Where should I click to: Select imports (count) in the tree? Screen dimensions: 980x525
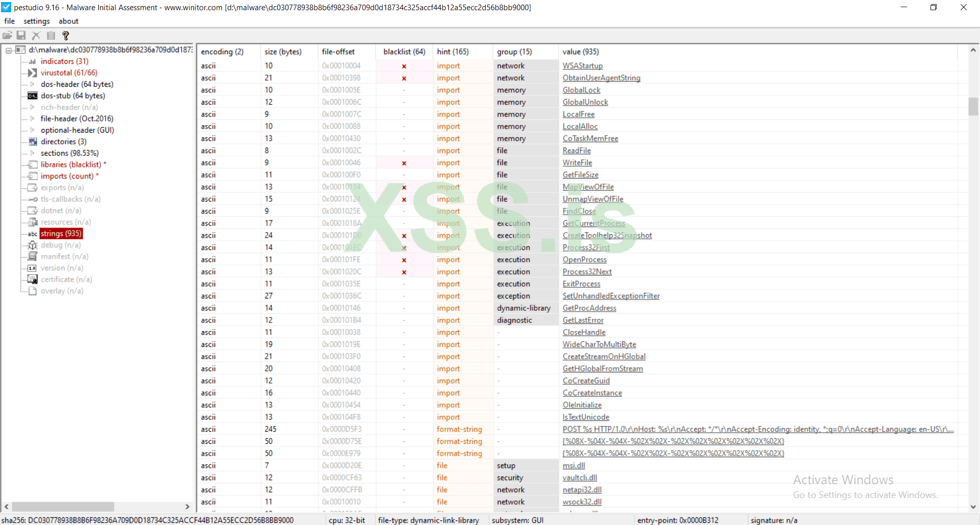click(70, 176)
